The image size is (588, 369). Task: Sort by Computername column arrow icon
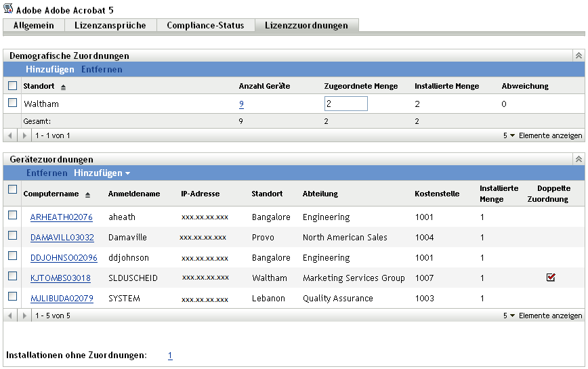click(x=87, y=195)
